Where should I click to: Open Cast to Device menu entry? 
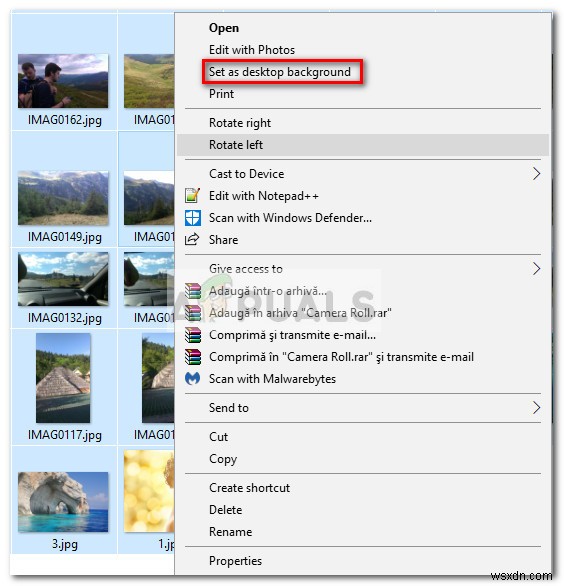click(x=247, y=174)
